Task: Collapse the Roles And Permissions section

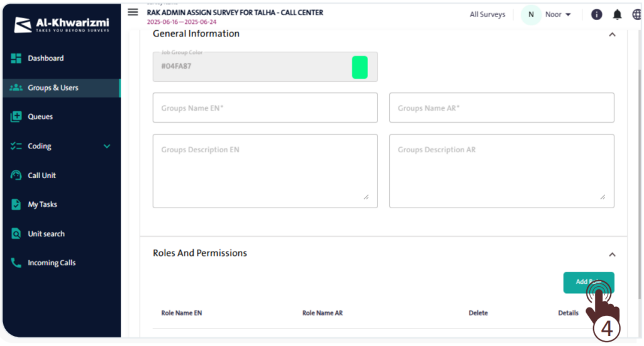Action: (x=612, y=254)
